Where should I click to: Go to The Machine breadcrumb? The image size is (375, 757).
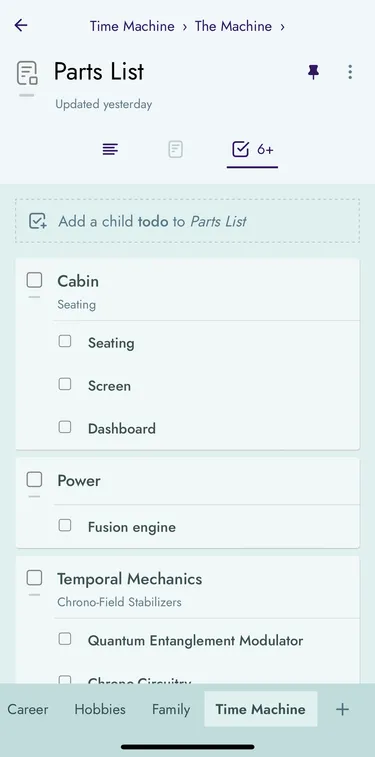[233, 26]
